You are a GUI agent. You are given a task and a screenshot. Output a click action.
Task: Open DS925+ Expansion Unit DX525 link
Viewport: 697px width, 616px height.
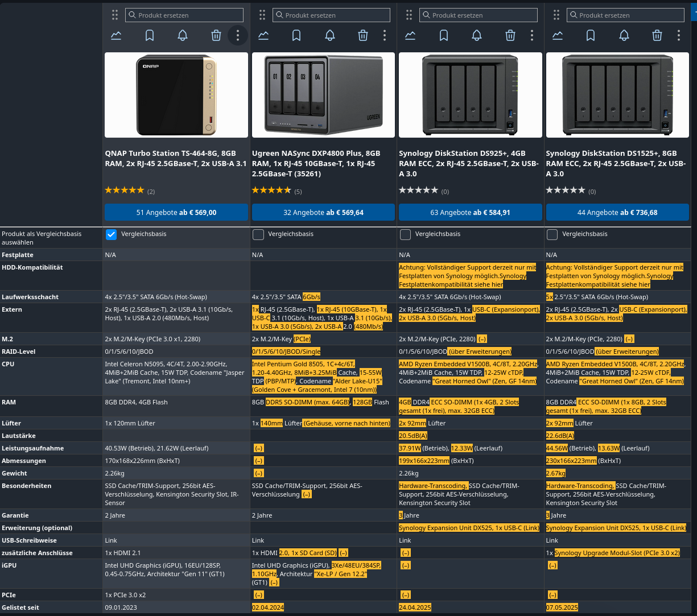click(469, 528)
